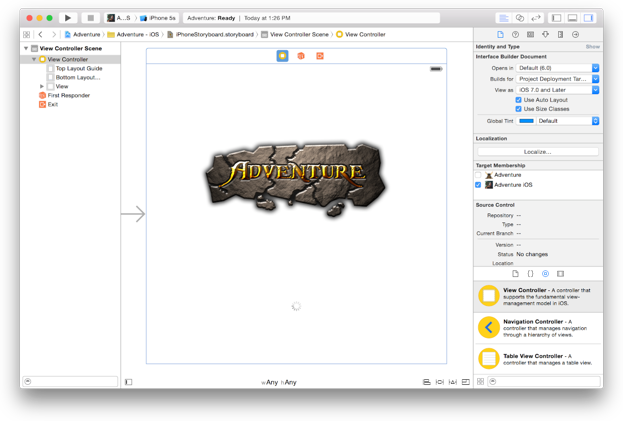This screenshot has width=623, height=421.
Task: Show the Quick Help inspector
Action: pyautogui.click(x=515, y=35)
